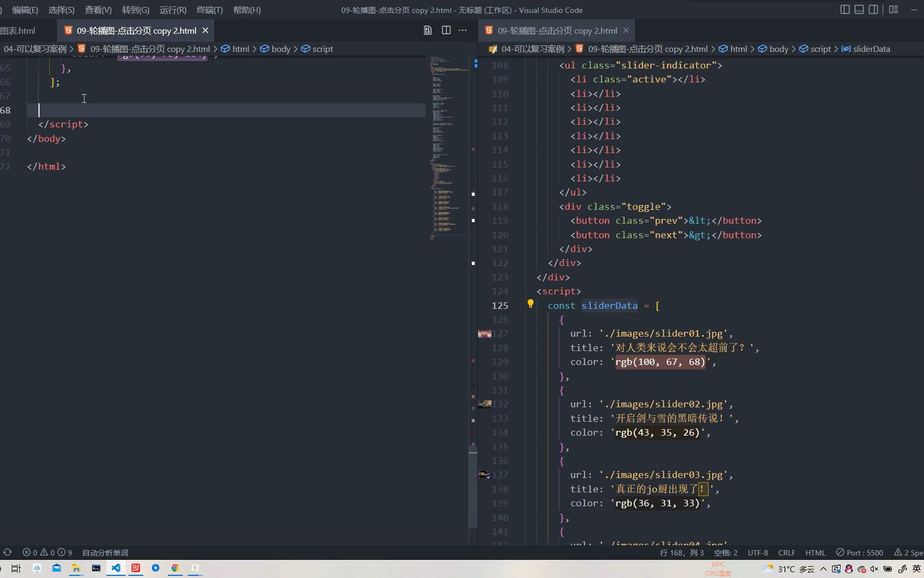924x578 pixels.
Task: Open the 运行(R) menu
Action: [x=173, y=10]
